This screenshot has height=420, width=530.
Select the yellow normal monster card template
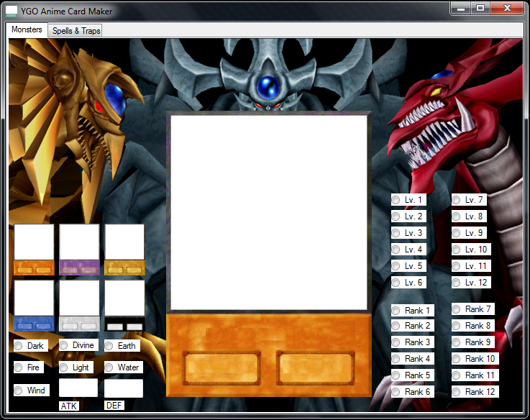(x=124, y=250)
